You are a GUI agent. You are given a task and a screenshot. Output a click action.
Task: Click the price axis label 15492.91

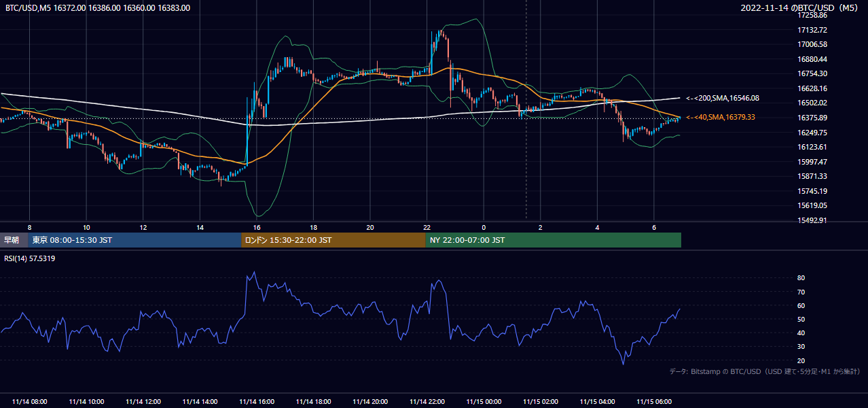(812, 220)
